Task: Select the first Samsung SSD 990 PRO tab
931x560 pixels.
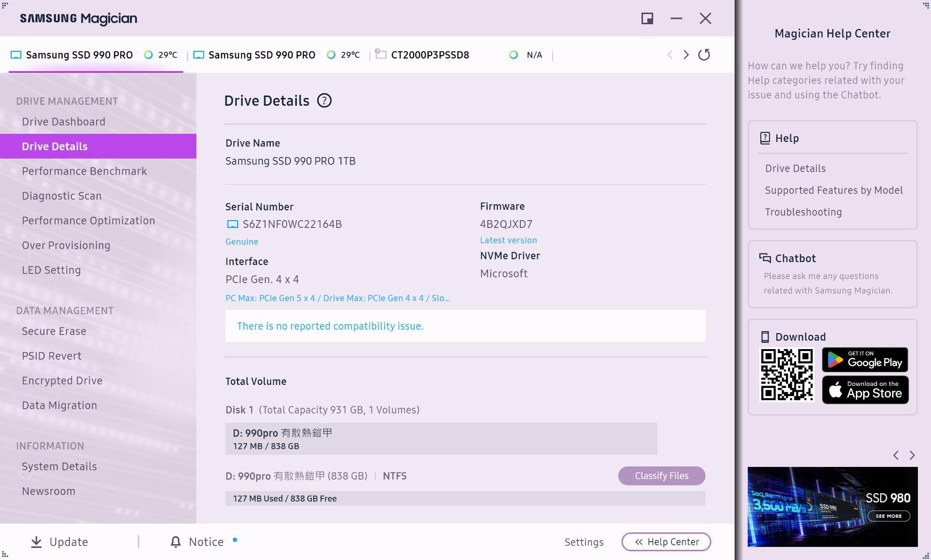Action: 96,55
